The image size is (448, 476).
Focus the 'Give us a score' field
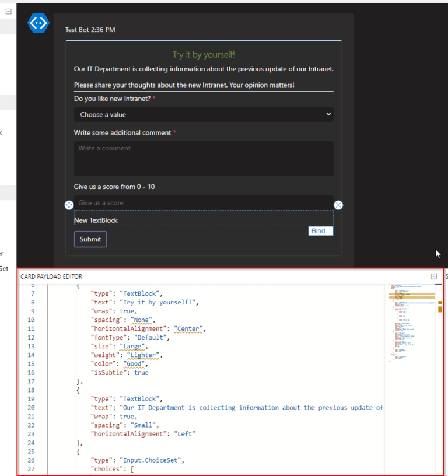click(x=204, y=202)
